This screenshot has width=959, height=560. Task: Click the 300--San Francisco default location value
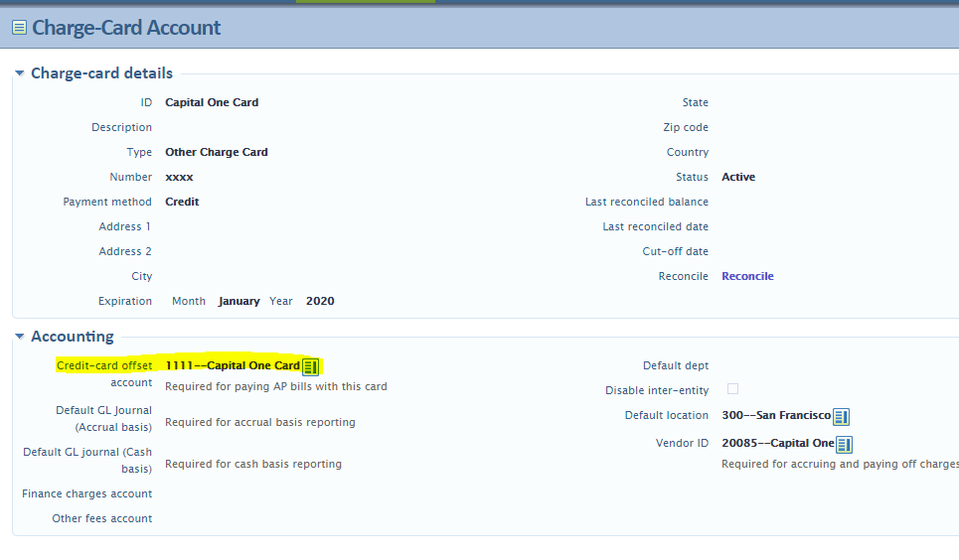[x=776, y=416]
